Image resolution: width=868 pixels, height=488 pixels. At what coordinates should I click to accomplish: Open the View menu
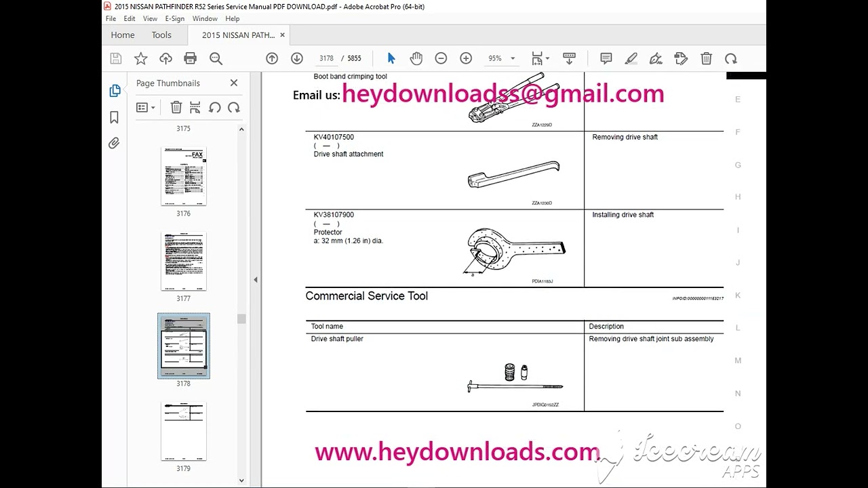pos(150,19)
